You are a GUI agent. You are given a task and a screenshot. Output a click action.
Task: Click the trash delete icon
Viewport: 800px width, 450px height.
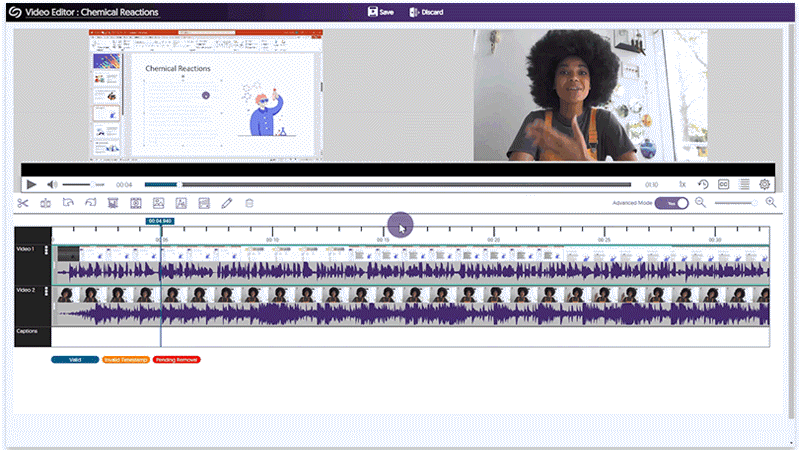click(x=249, y=203)
